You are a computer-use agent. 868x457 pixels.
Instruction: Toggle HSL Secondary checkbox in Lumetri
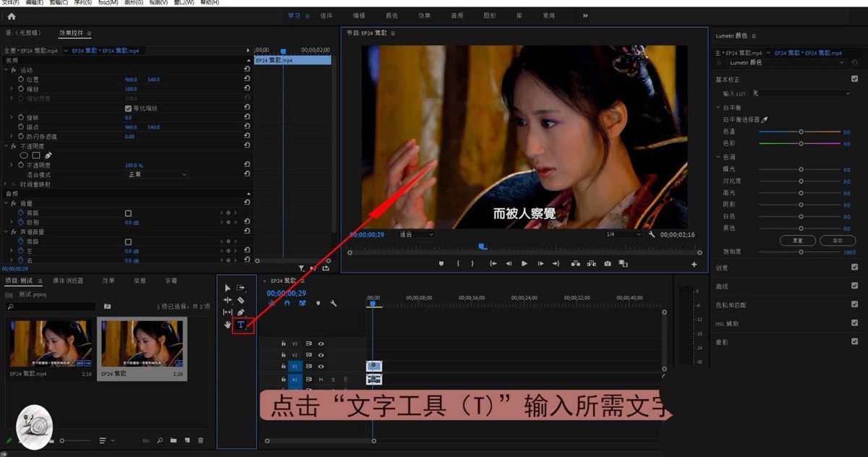coord(854,323)
